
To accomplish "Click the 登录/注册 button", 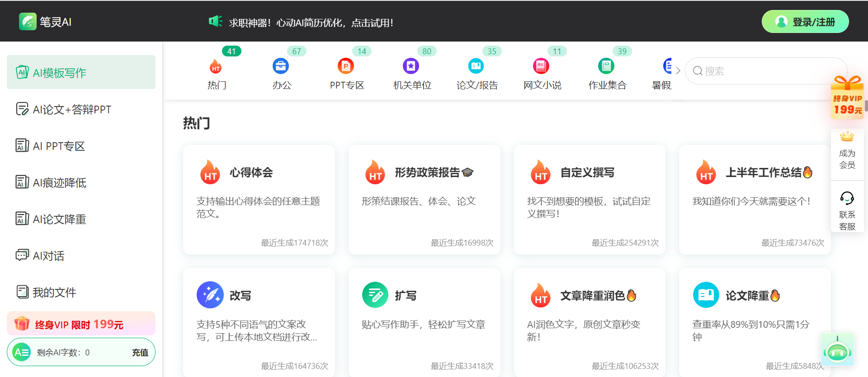I will [x=805, y=22].
